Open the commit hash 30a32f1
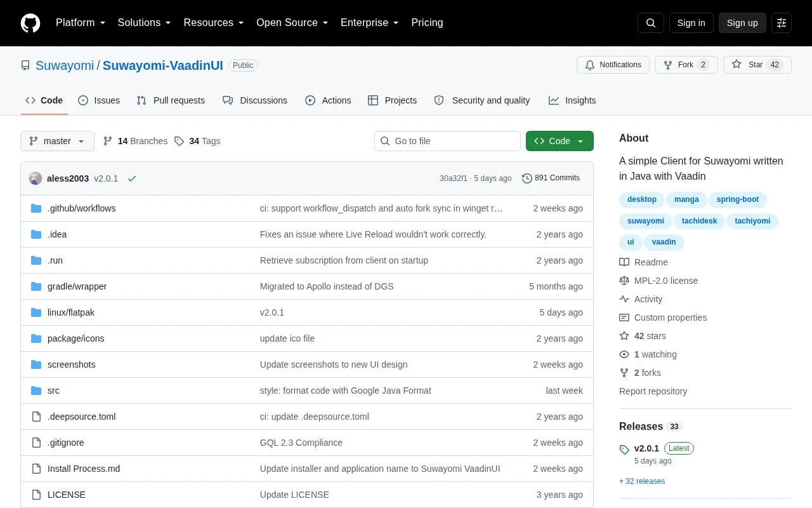812x508 pixels. tap(454, 178)
